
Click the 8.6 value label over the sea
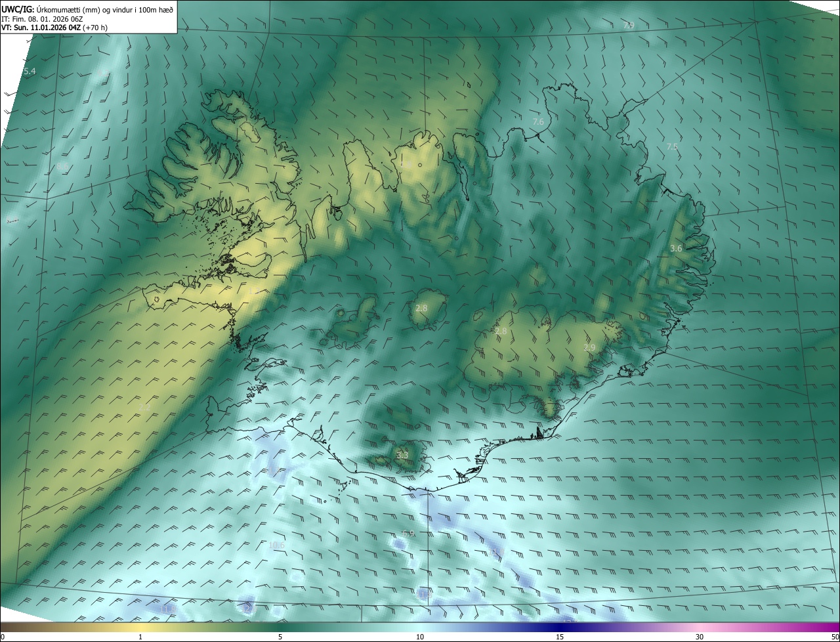coord(62,167)
